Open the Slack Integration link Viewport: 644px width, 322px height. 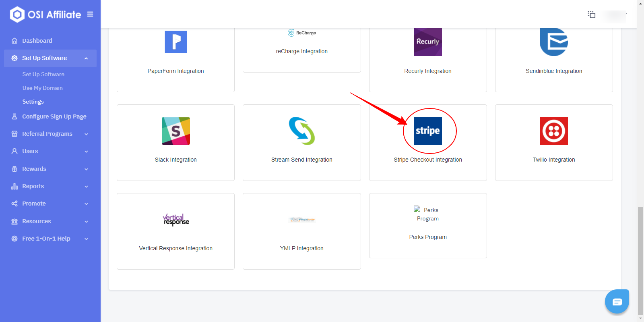coord(176,160)
